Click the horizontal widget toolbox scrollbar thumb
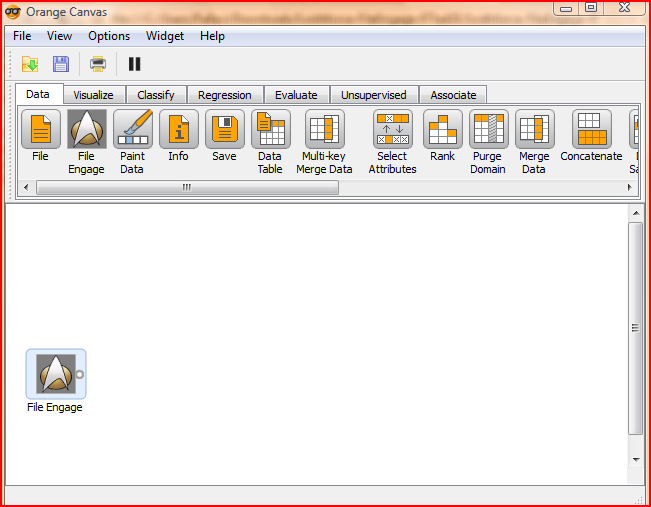 point(187,187)
